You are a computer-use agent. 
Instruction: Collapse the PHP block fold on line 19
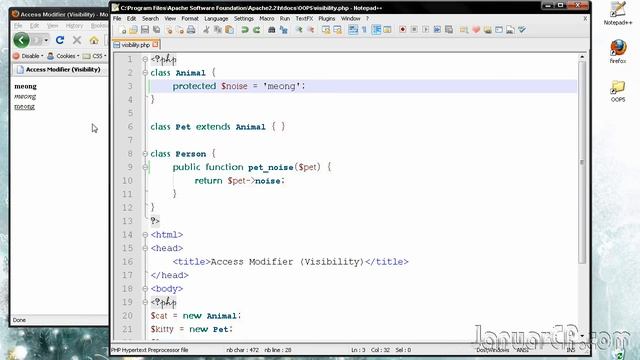click(145, 302)
